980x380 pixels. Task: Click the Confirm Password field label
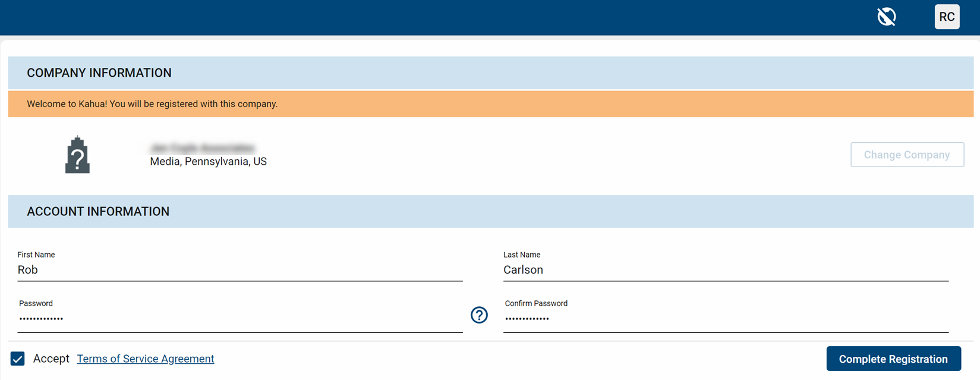(536, 303)
